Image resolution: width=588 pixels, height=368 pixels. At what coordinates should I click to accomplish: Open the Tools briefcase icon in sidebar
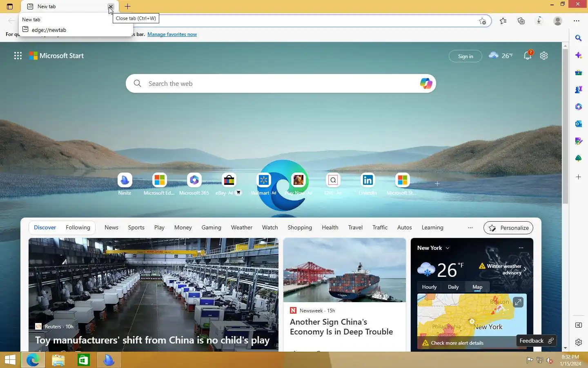pyautogui.click(x=578, y=72)
